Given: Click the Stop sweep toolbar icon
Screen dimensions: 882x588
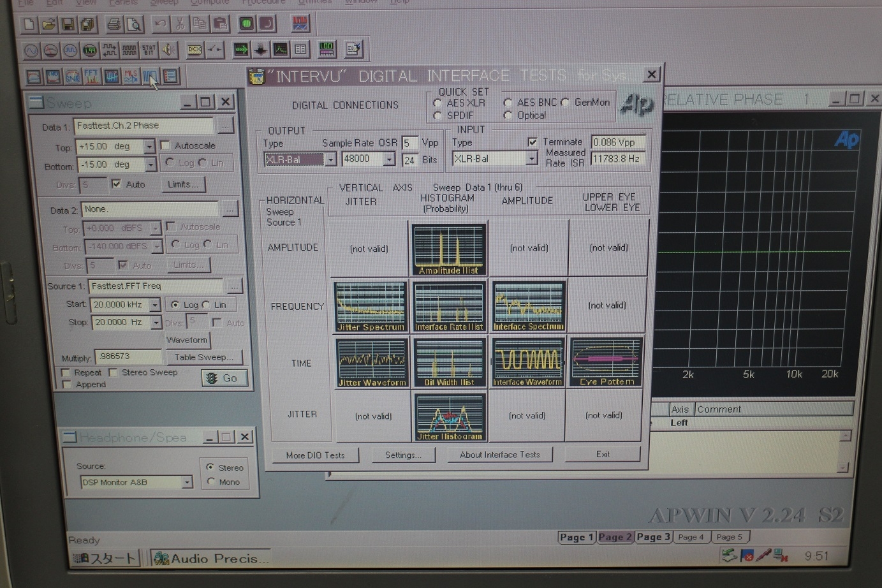Looking at the screenshot, I should click(x=267, y=24).
